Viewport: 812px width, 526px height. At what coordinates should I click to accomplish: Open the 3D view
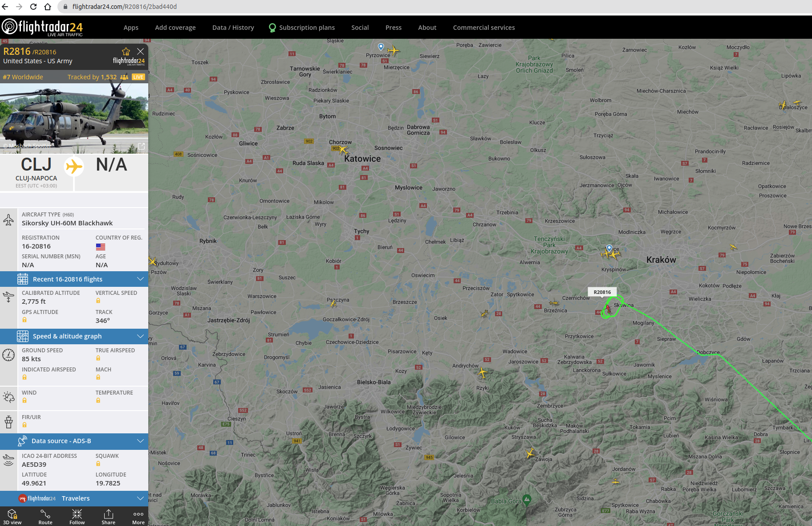click(12, 516)
